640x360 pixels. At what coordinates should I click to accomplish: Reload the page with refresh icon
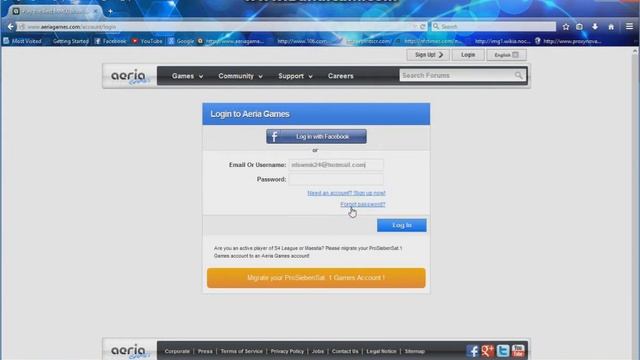[422, 27]
